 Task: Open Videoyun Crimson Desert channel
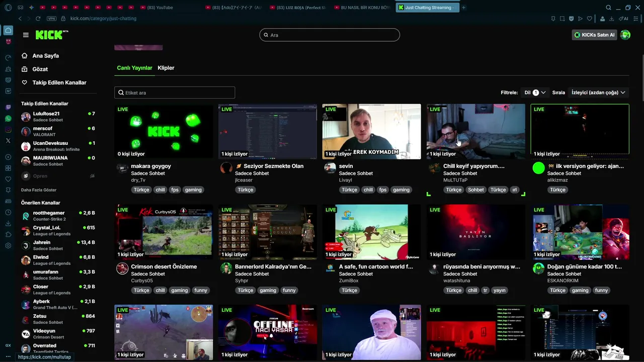coord(58,334)
